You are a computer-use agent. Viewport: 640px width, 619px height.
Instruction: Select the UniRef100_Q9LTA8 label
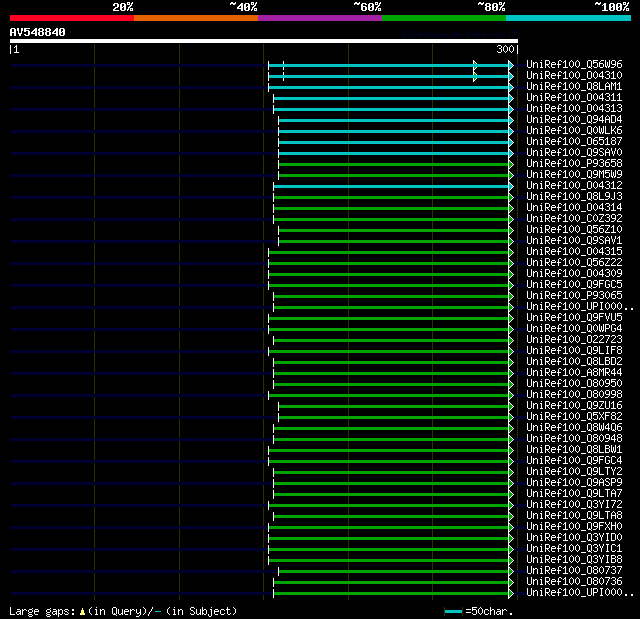tap(574, 516)
